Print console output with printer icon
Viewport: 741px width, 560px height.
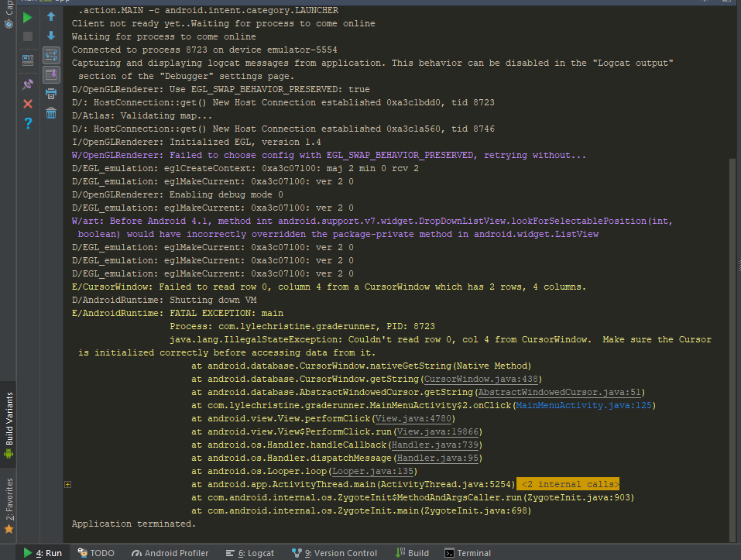[x=51, y=94]
